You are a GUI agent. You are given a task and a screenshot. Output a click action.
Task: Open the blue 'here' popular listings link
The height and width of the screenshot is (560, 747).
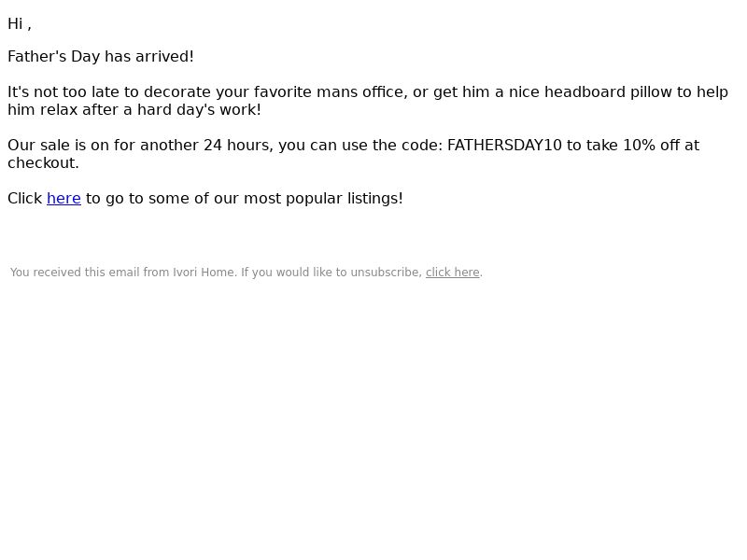pos(63,199)
